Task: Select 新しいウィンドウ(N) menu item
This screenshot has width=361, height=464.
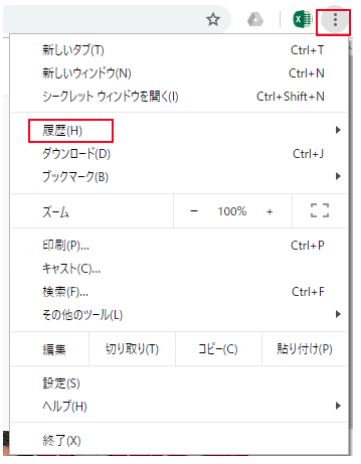Action: coord(179,73)
